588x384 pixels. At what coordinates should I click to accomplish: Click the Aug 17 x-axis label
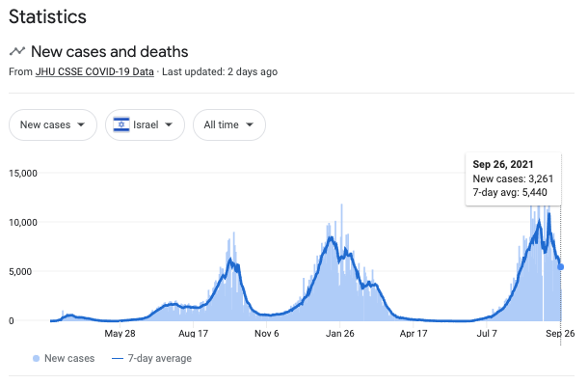coord(193,333)
